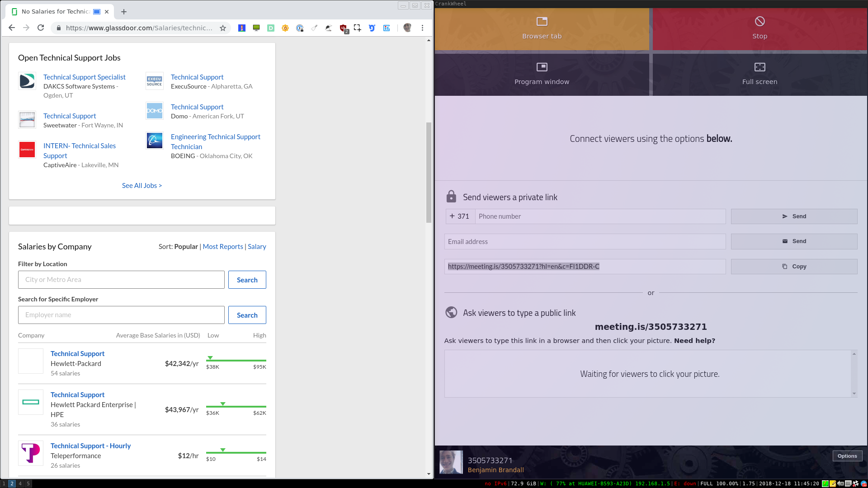Click the Teleperformance company logo

(x=31, y=453)
